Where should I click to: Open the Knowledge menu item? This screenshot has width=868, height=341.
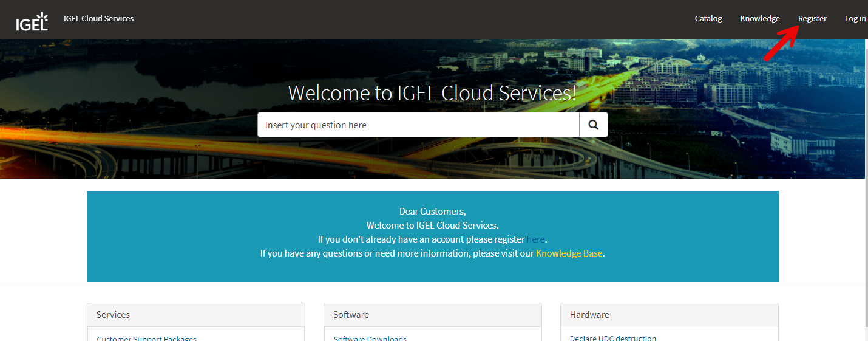click(759, 19)
